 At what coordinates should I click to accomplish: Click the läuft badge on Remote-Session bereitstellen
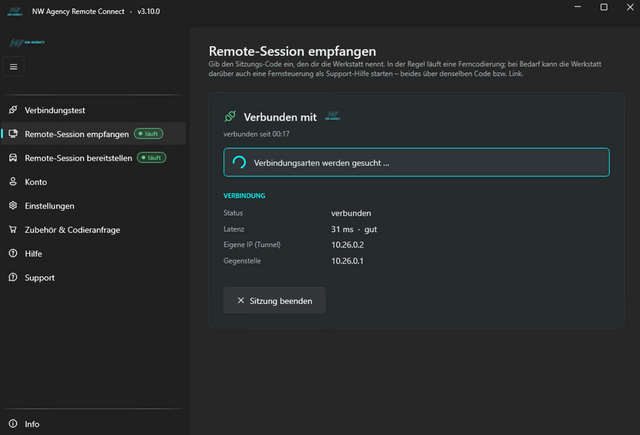(151, 158)
